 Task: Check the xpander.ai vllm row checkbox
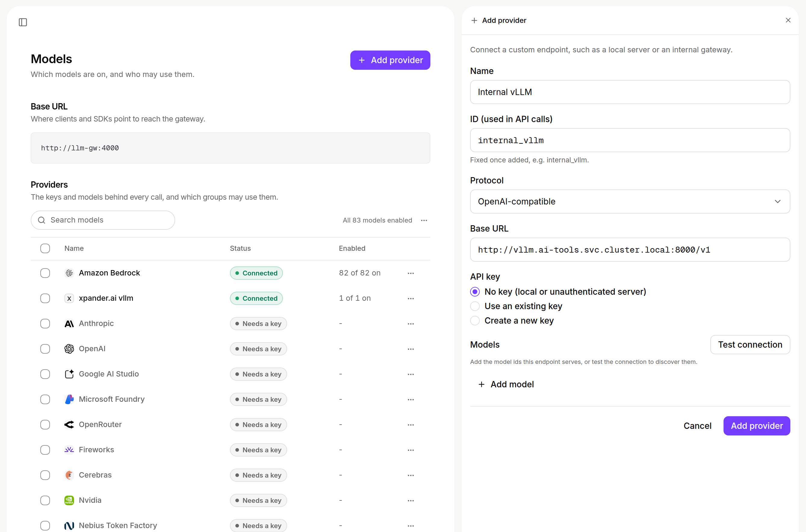(45, 299)
